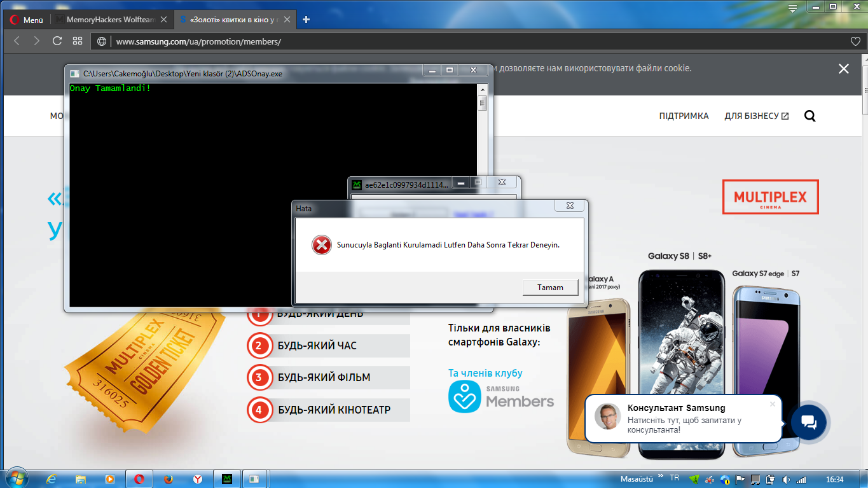Viewport: 868px width, 488px height.
Task: Focus the samsung.com address bar
Action: click(x=477, y=41)
